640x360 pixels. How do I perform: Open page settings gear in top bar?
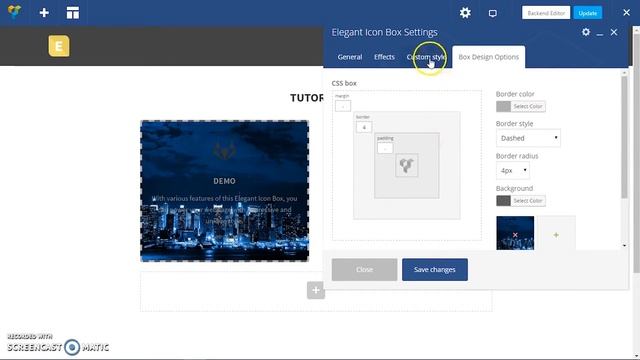tap(465, 13)
